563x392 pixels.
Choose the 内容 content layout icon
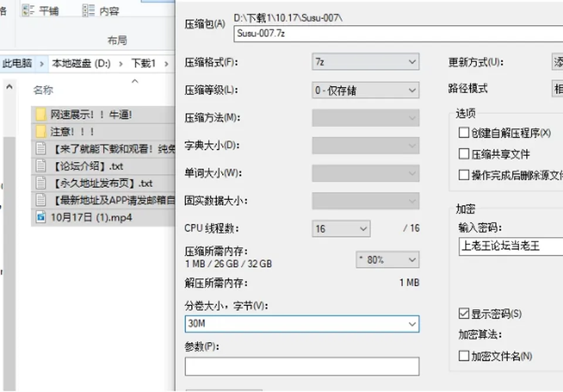[x=89, y=11]
